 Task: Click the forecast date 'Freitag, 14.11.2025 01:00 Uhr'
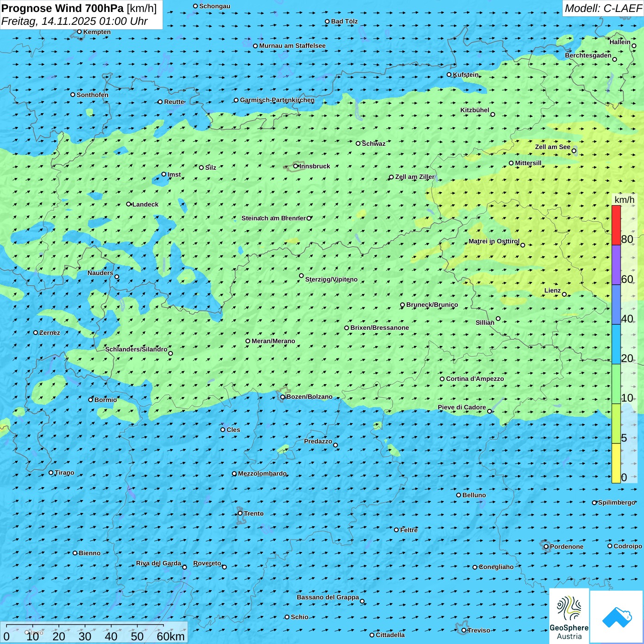[75, 21]
